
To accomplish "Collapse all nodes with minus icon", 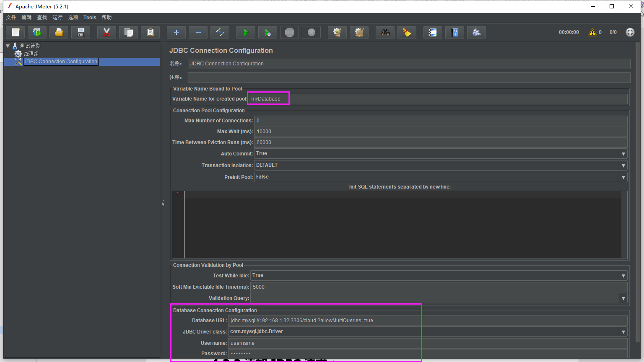I will coord(198,32).
